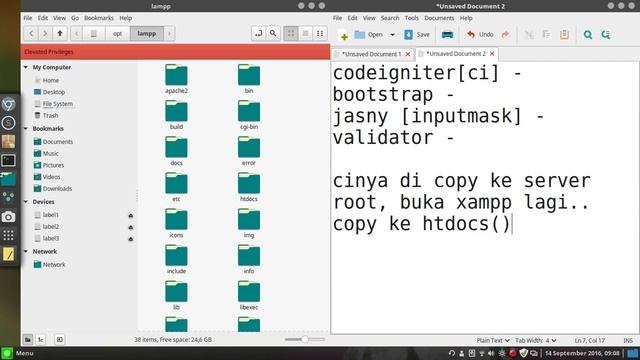Eject the label1 device

(x=131, y=215)
